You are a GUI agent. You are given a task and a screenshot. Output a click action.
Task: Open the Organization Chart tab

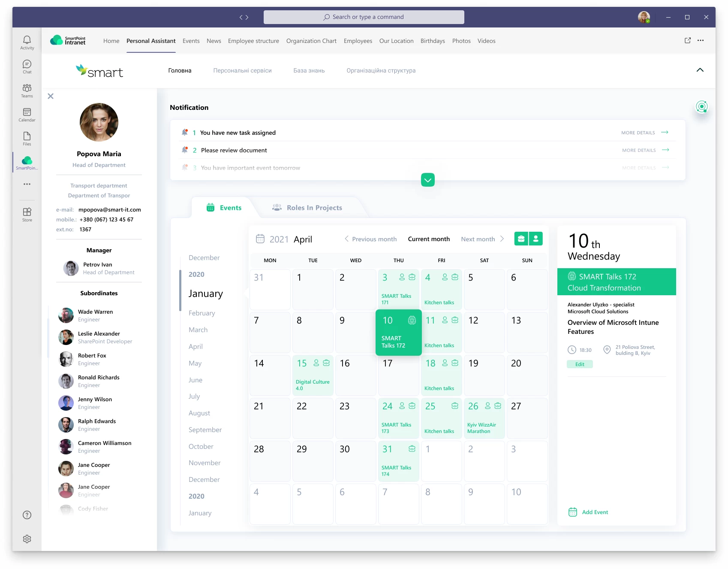[x=311, y=41]
